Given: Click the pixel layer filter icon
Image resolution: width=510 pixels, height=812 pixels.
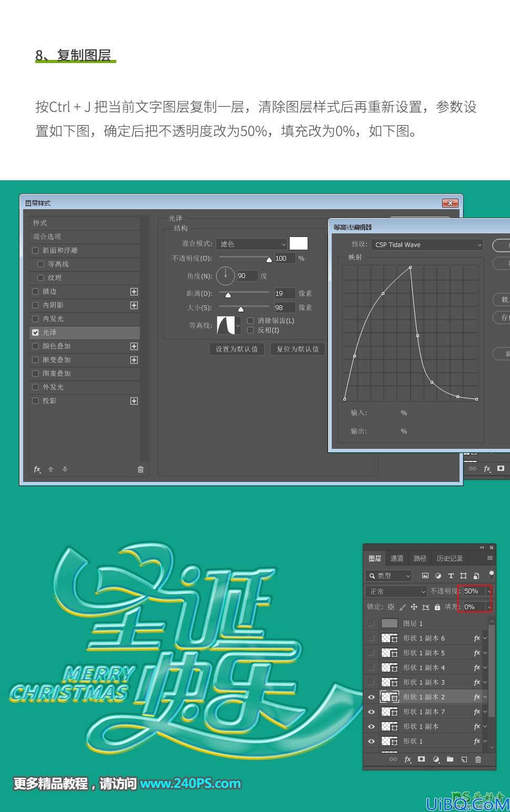Looking at the screenshot, I should tap(425, 575).
